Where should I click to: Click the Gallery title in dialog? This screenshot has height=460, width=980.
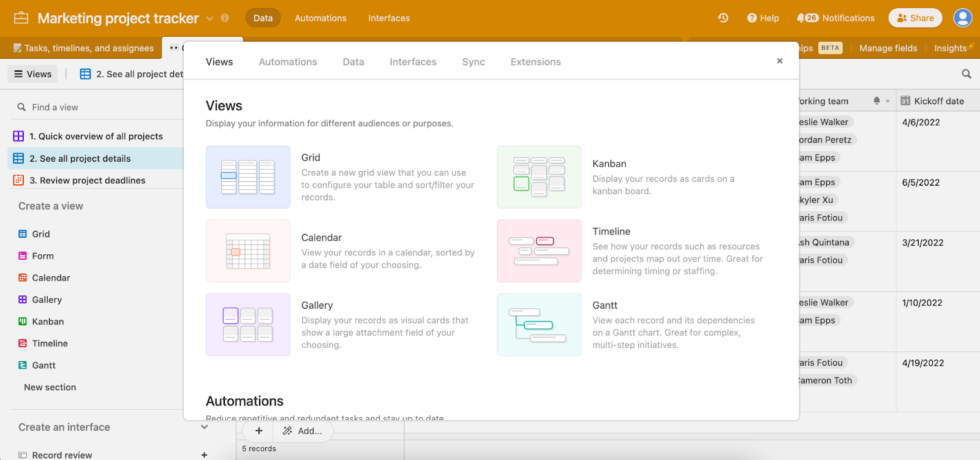[x=317, y=305]
